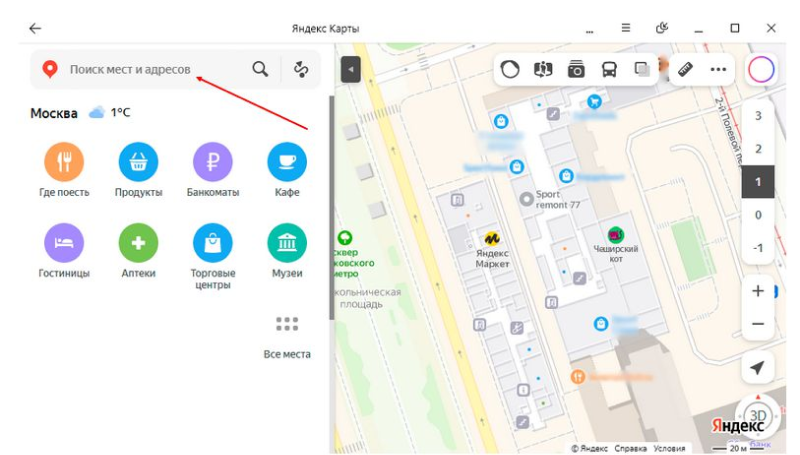
Task: Open the 'Кафе' category
Action: coord(287,170)
